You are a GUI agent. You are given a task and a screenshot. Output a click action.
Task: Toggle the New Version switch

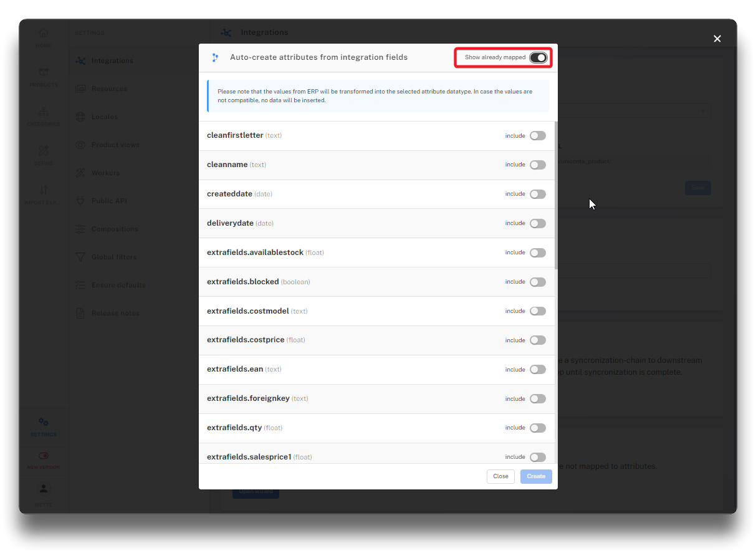(44, 456)
